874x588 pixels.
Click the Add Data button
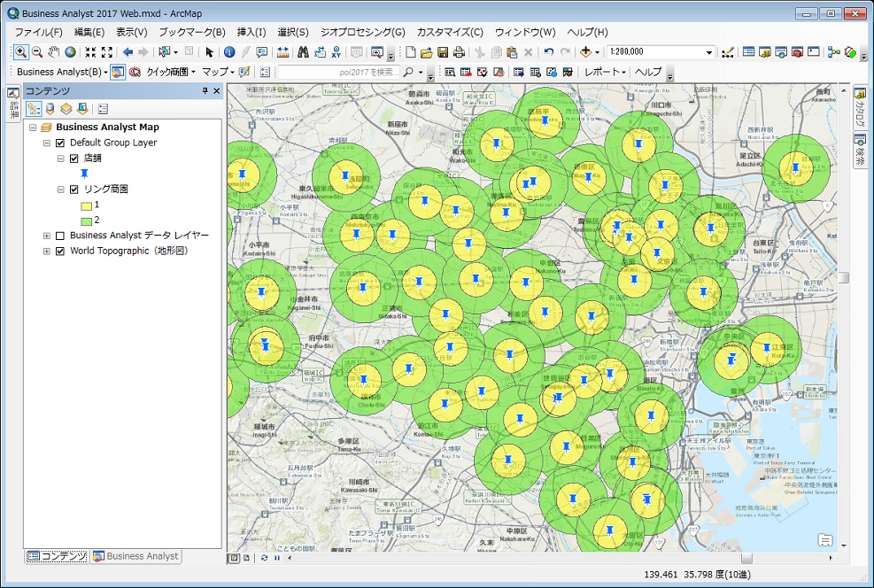[585, 52]
